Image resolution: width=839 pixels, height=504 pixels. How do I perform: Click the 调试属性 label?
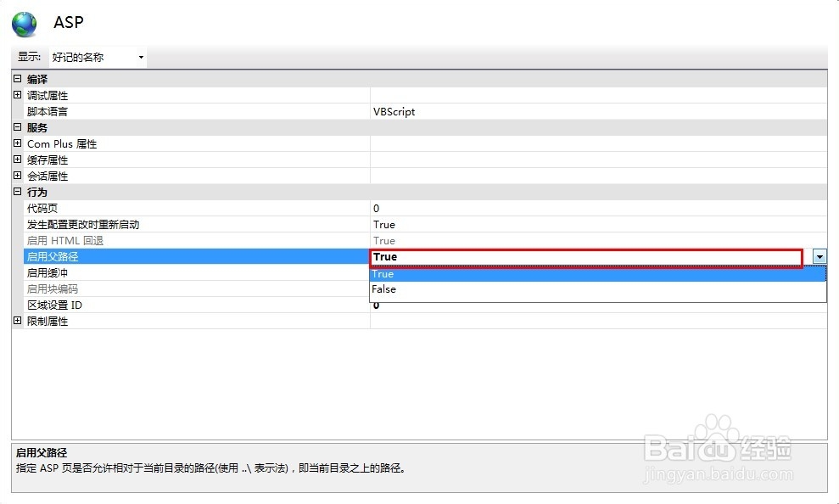(x=48, y=96)
